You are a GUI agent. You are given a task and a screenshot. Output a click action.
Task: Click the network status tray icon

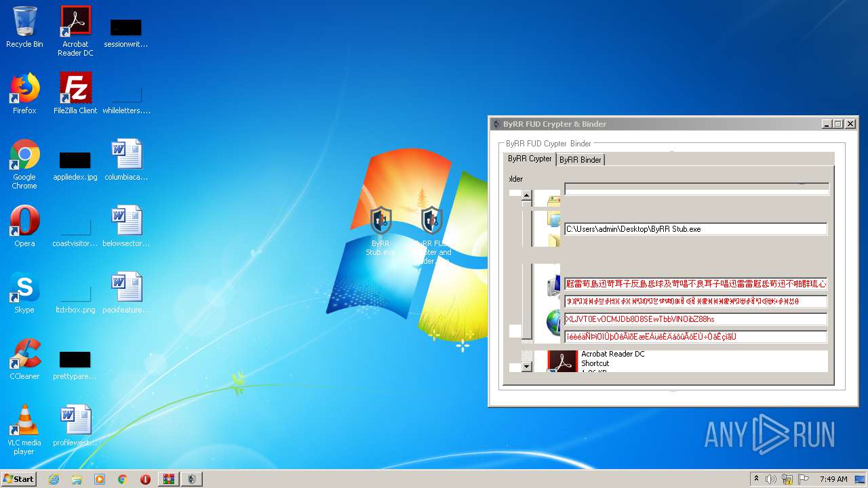pos(787,479)
